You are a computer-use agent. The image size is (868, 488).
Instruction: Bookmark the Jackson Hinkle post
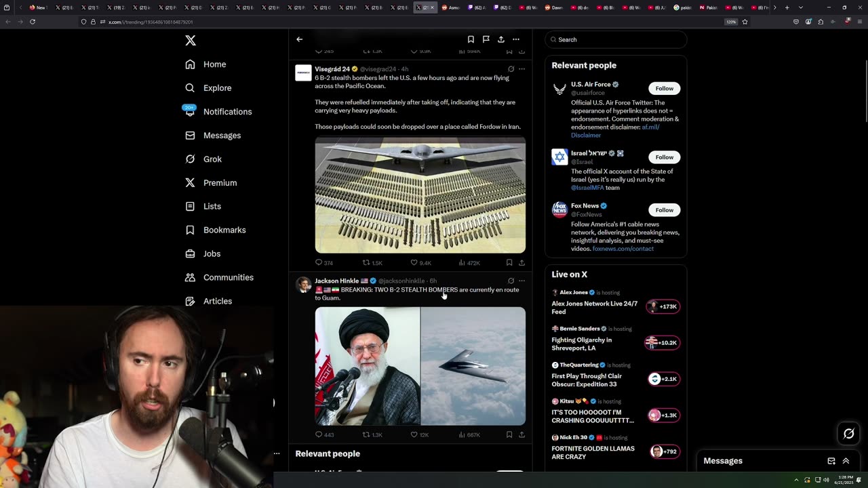click(x=509, y=435)
